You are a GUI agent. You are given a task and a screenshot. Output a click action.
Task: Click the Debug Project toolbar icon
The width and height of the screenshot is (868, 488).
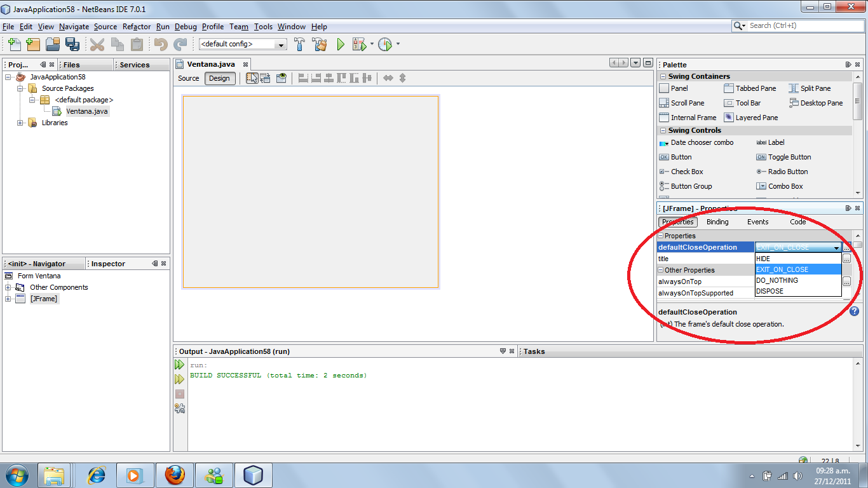(x=358, y=44)
